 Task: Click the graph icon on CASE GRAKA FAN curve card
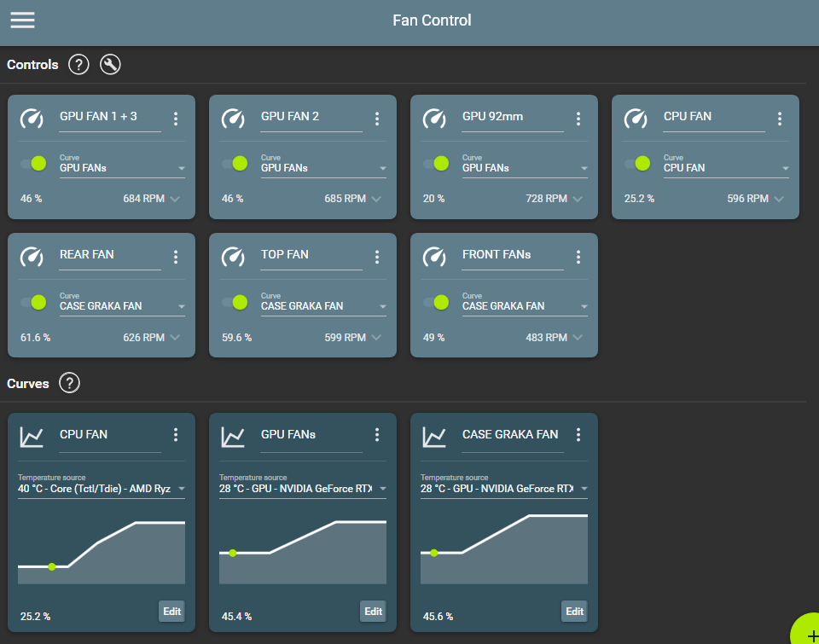pyautogui.click(x=434, y=437)
